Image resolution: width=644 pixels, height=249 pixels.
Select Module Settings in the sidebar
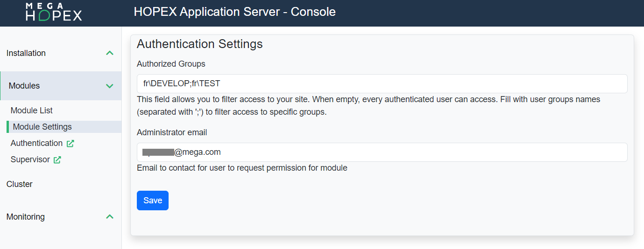(42, 127)
